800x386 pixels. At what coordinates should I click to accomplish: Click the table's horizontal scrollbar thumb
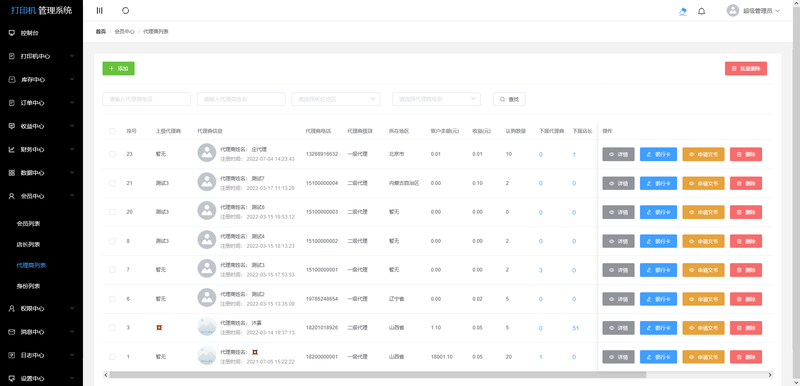click(x=378, y=375)
